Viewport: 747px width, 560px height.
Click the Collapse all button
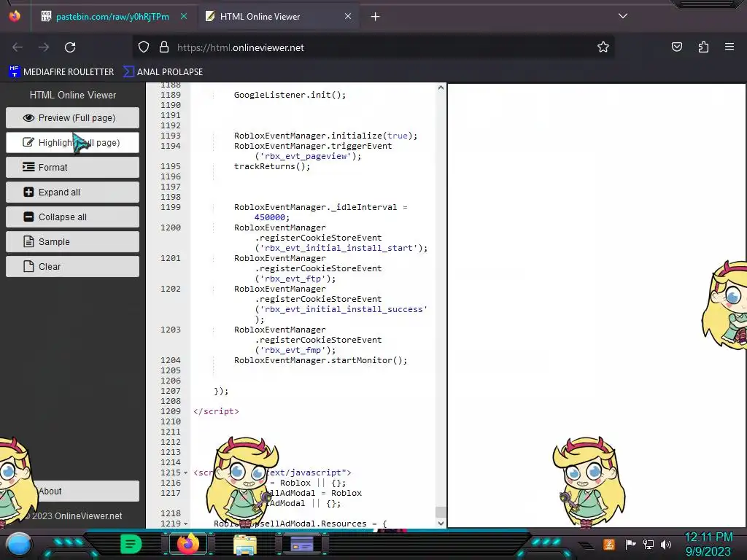coord(72,217)
